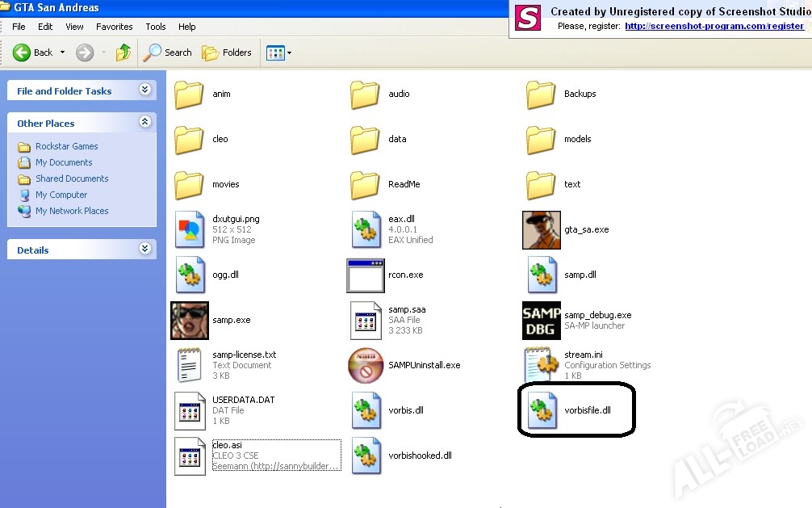Click the rcon.exe program icon
The image size is (812, 508).
pos(366,275)
